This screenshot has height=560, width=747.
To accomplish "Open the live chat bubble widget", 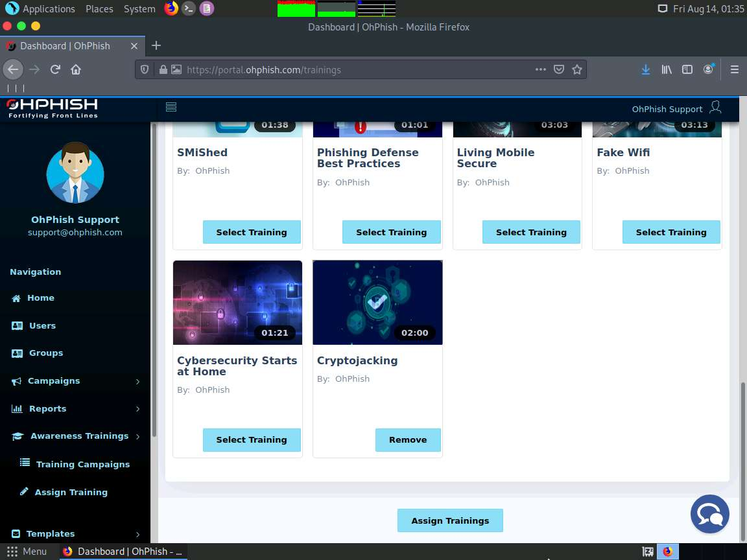I will click(x=709, y=514).
